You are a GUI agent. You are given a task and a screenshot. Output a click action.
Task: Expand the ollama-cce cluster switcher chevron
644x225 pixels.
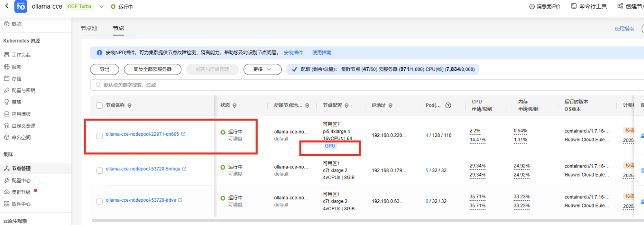tap(101, 7)
